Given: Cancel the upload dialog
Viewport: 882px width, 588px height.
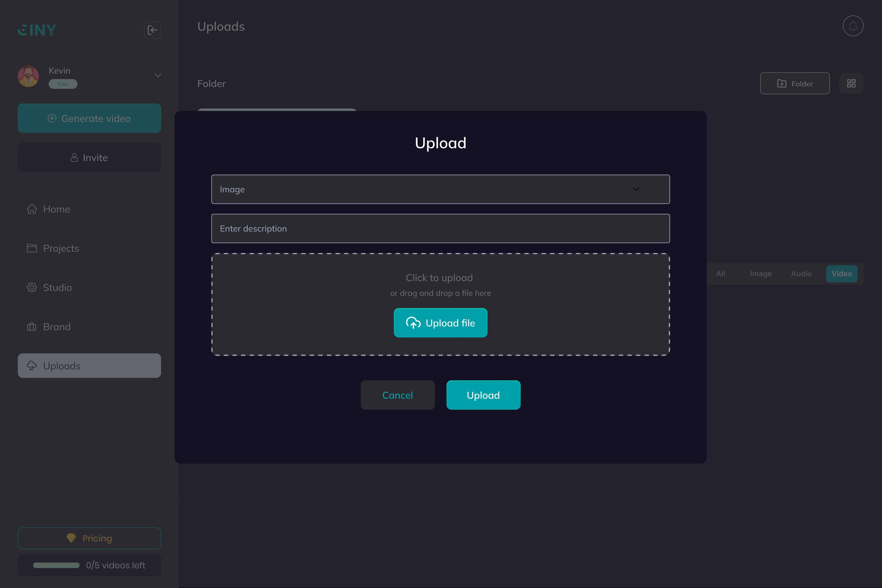Looking at the screenshot, I should [397, 395].
